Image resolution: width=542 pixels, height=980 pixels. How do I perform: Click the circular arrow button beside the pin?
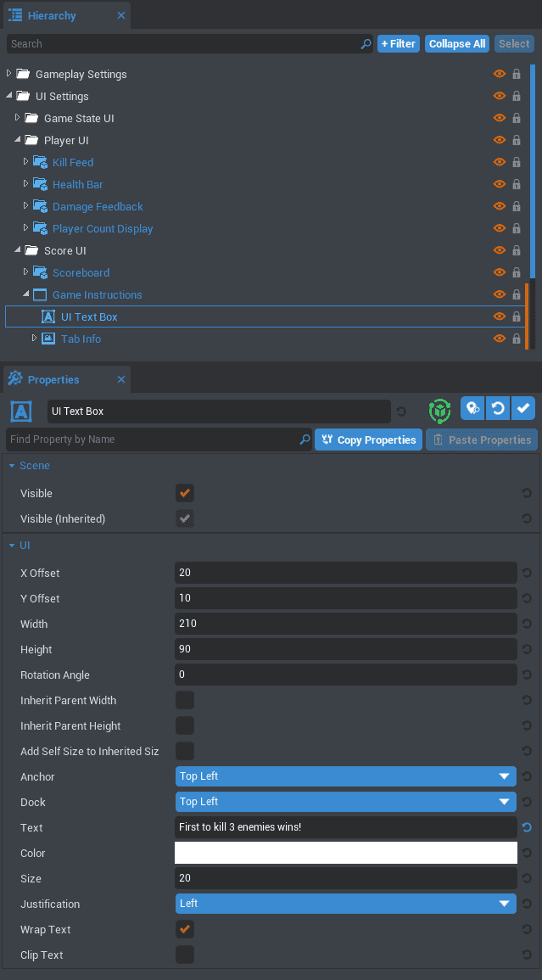point(498,409)
